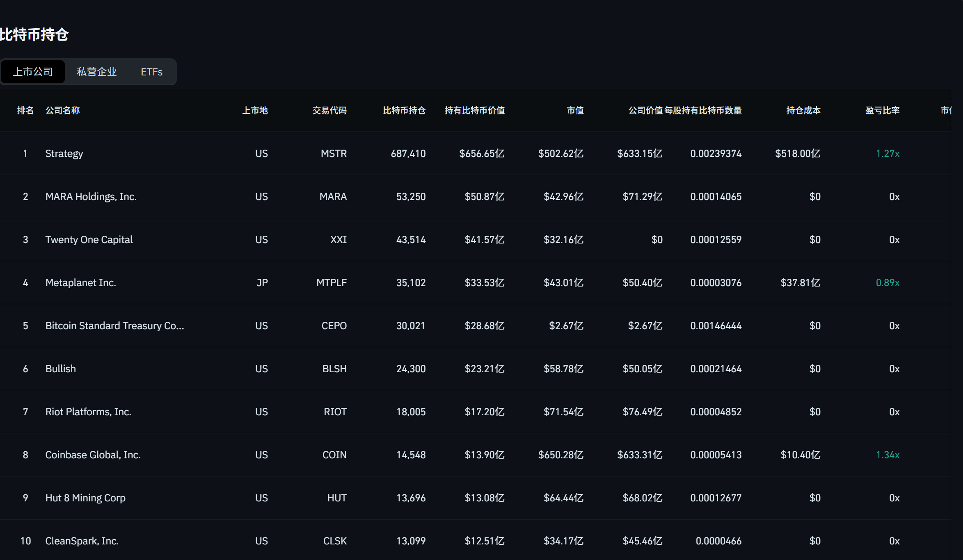Sort table by 盈亏比率 header

click(x=882, y=110)
